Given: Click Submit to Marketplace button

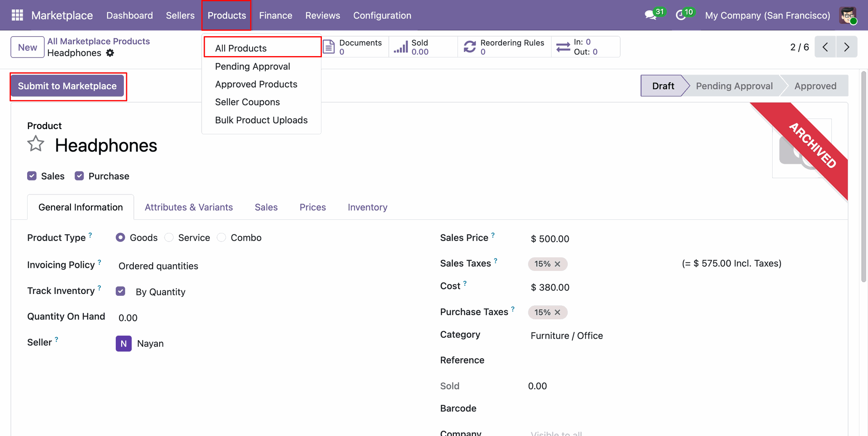Looking at the screenshot, I should 67,86.
